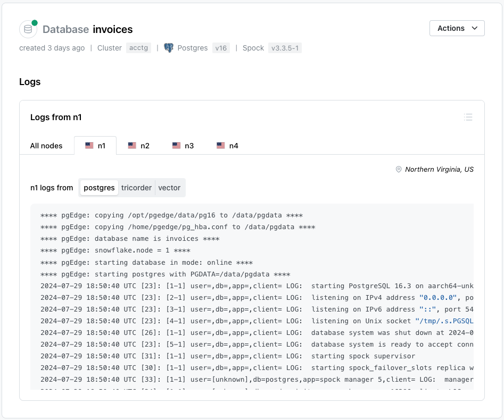Click the US flag icon on n4 tab

221,146
